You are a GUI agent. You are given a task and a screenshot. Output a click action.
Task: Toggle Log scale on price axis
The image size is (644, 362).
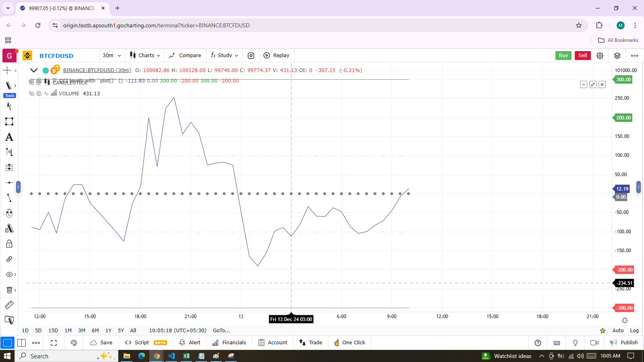[x=634, y=330]
